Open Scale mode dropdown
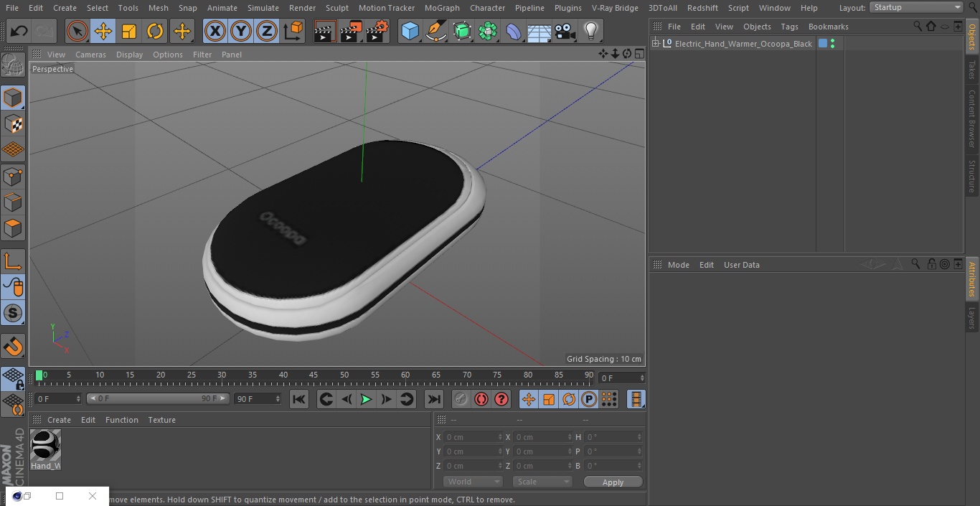This screenshot has width=980, height=506. [542, 482]
